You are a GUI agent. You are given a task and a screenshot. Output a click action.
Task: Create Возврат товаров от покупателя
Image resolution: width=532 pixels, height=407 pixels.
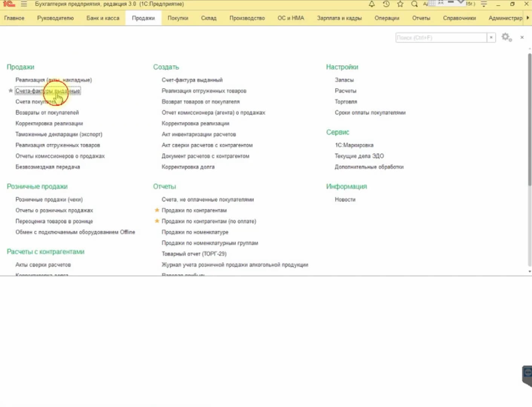tap(201, 102)
